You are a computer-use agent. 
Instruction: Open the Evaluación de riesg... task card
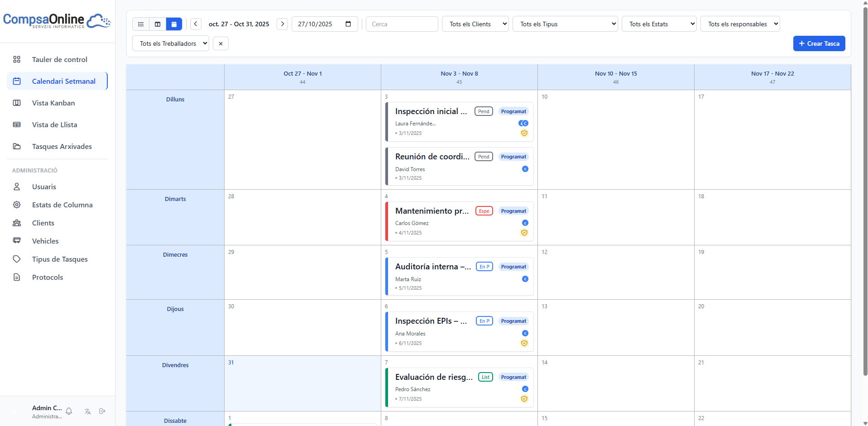(459, 388)
